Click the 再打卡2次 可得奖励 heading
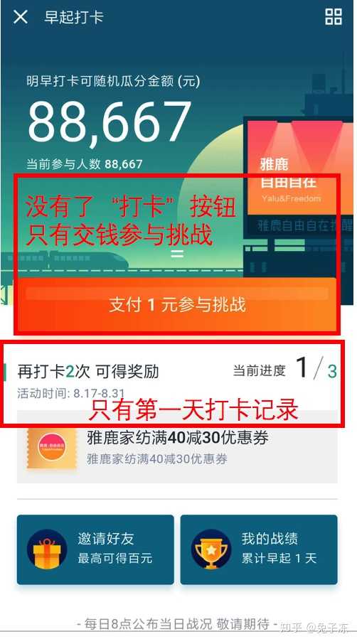 [x=88, y=372]
